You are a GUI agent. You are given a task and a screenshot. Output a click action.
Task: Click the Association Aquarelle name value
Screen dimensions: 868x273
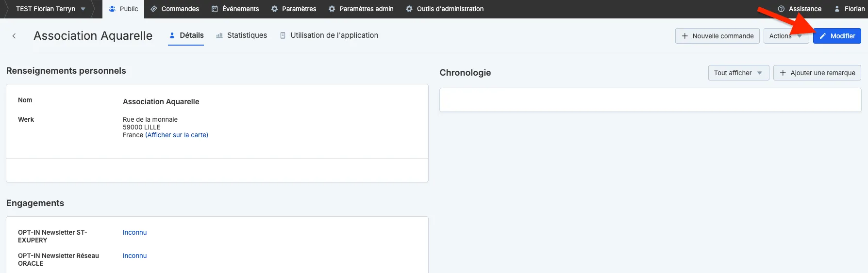click(x=161, y=101)
